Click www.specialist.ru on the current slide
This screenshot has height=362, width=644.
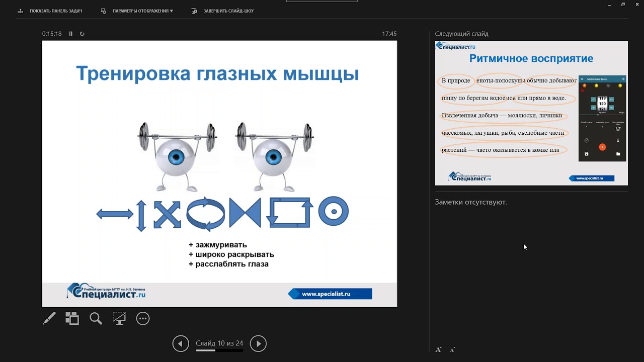330,294
